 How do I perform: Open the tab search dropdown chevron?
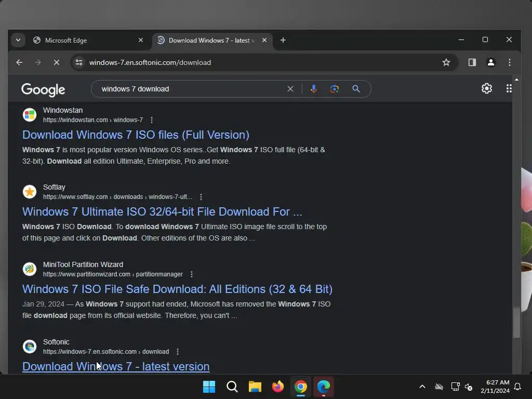pos(18,40)
